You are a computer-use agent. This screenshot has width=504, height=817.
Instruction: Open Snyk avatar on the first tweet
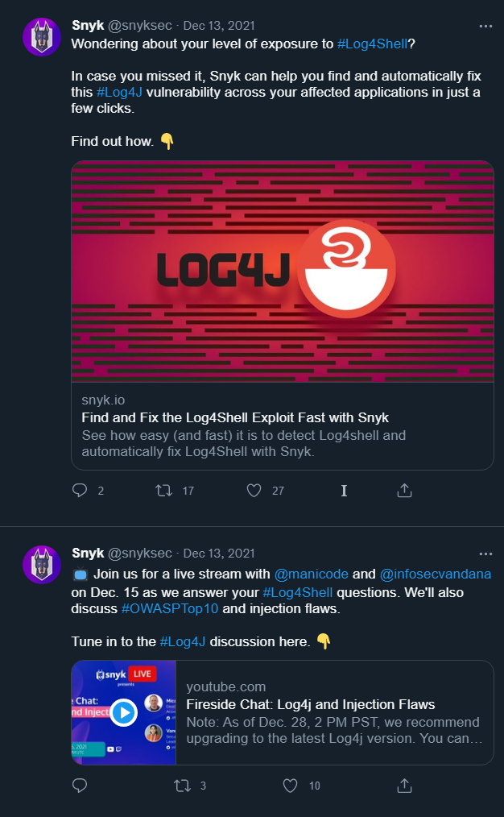pyautogui.click(x=42, y=37)
